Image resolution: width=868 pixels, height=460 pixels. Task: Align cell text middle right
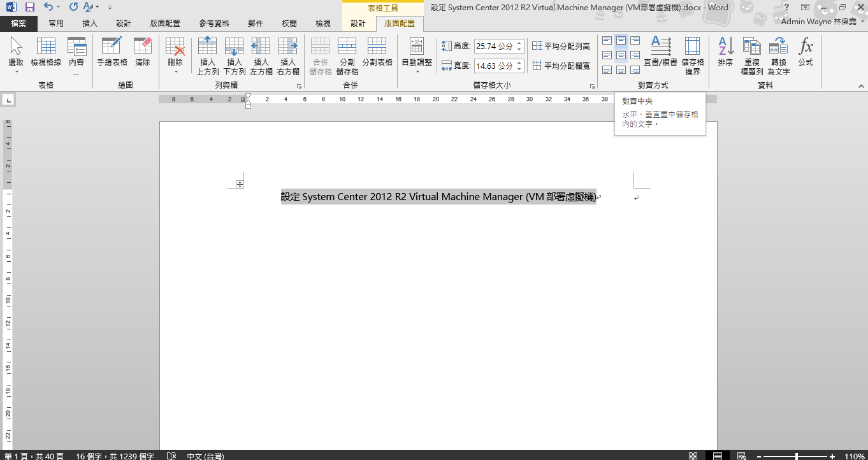635,55
